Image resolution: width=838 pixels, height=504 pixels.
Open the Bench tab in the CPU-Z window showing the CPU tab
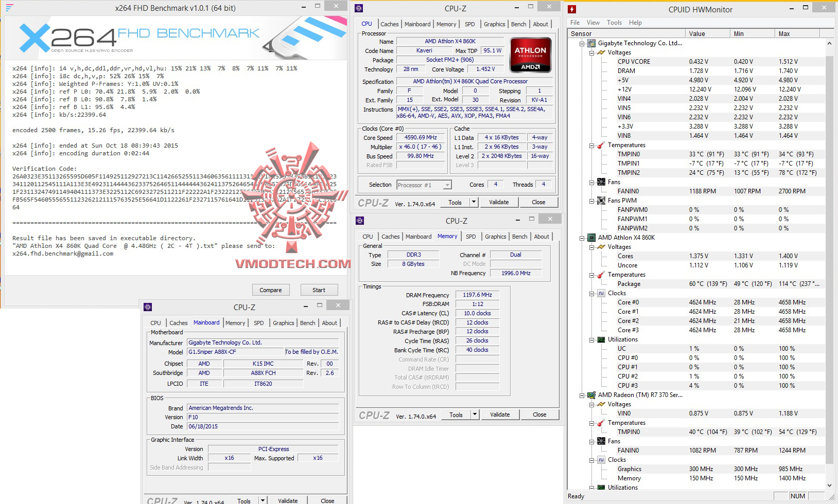pyautogui.click(x=518, y=24)
